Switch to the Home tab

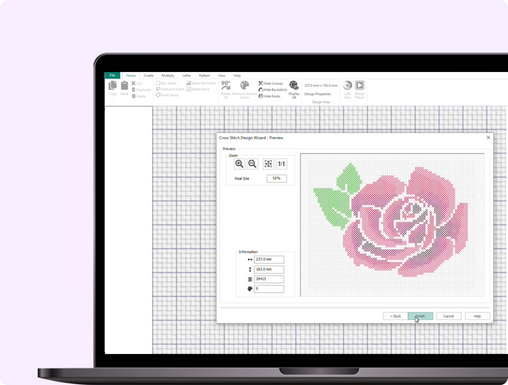pos(131,76)
